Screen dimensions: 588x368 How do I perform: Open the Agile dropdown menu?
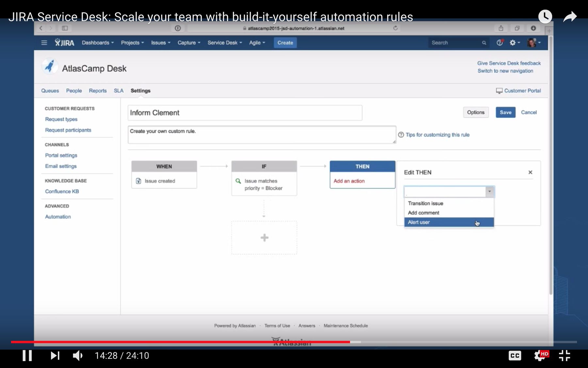tap(257, 43)
